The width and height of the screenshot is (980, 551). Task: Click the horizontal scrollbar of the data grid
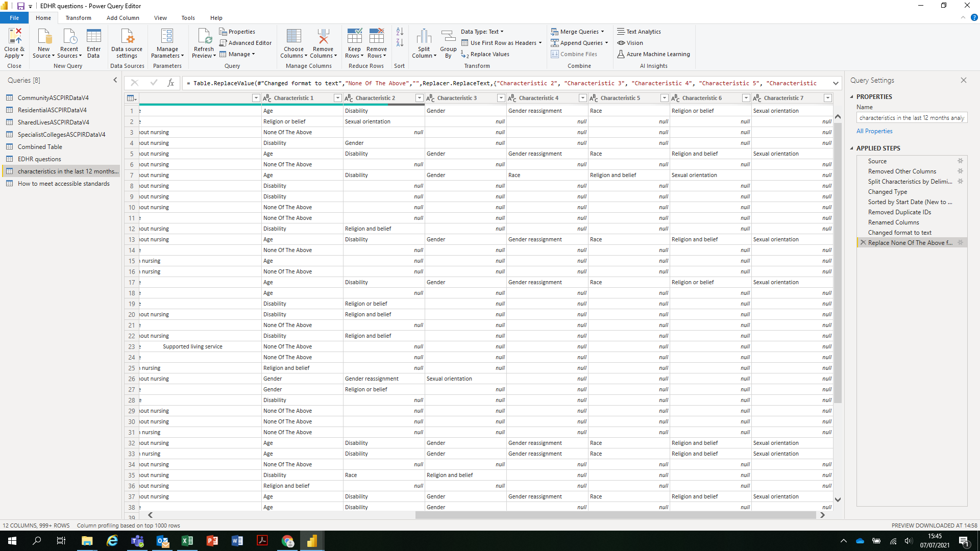[615, 515]
